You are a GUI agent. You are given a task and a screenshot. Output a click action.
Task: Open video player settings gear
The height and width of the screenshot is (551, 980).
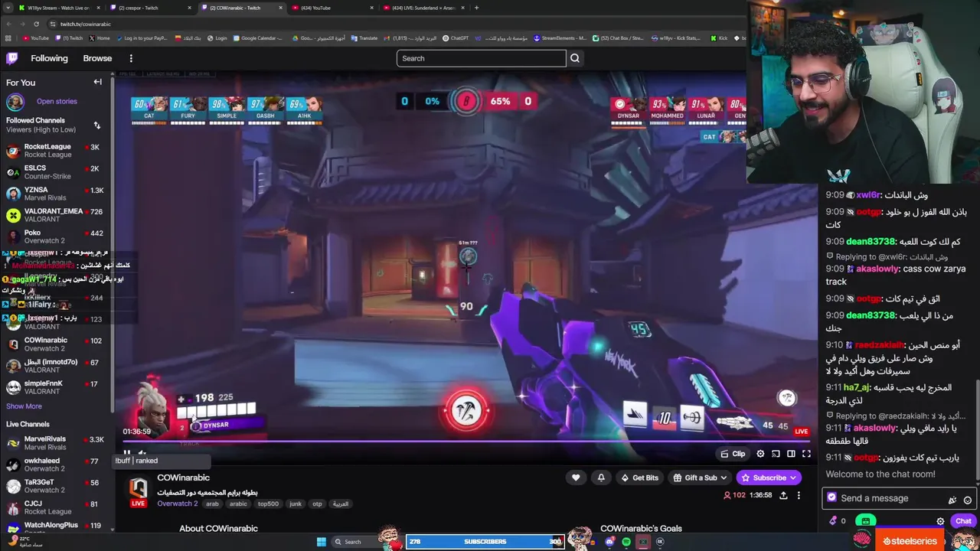[760, 454]
